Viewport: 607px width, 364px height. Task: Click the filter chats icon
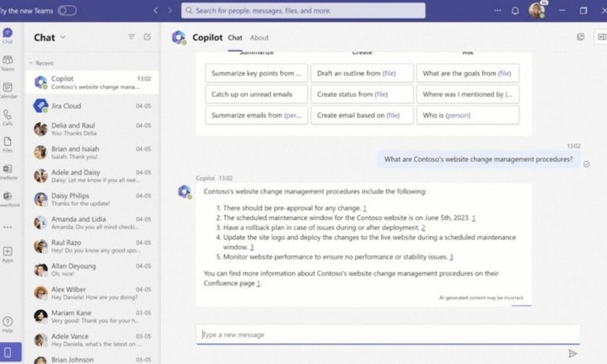click(131, 37)
